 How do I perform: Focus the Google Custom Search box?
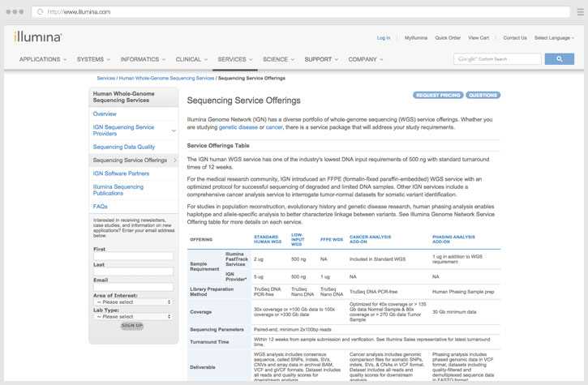point(497,59)
